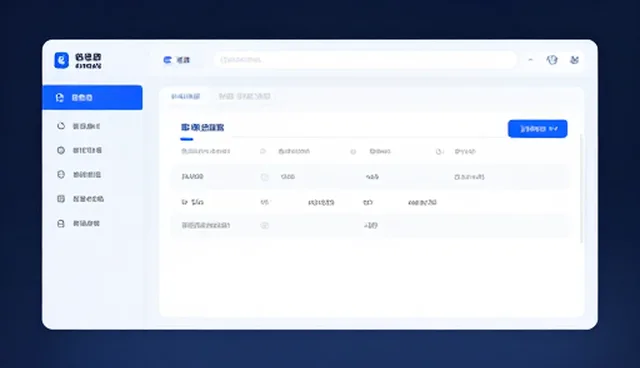Open the last sidebar item with the user-like icon

click(x=78, y=223)
